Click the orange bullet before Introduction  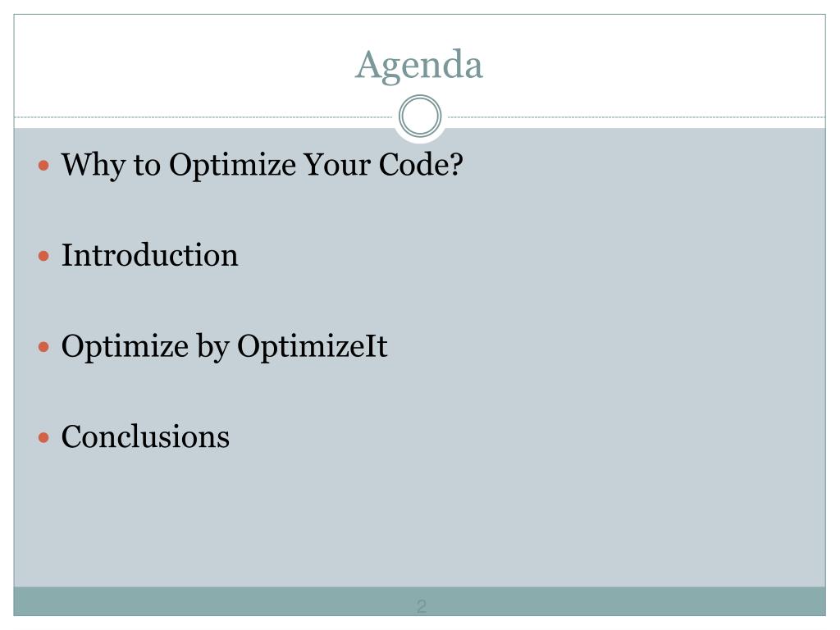tap(44, 256)
